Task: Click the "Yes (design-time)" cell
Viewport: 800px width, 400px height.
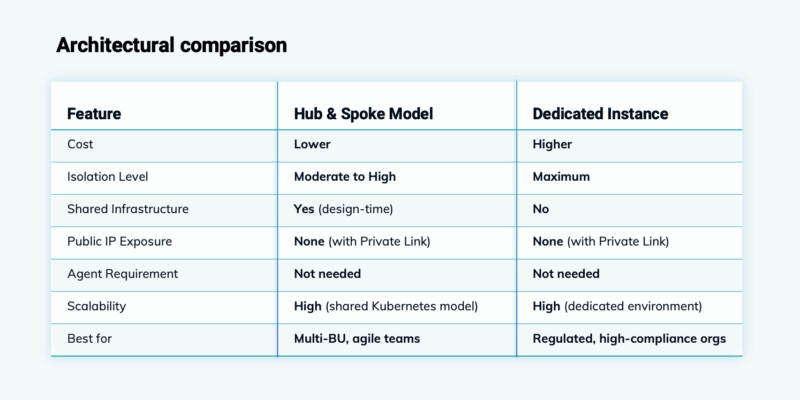Action: (x=346, y=209)
